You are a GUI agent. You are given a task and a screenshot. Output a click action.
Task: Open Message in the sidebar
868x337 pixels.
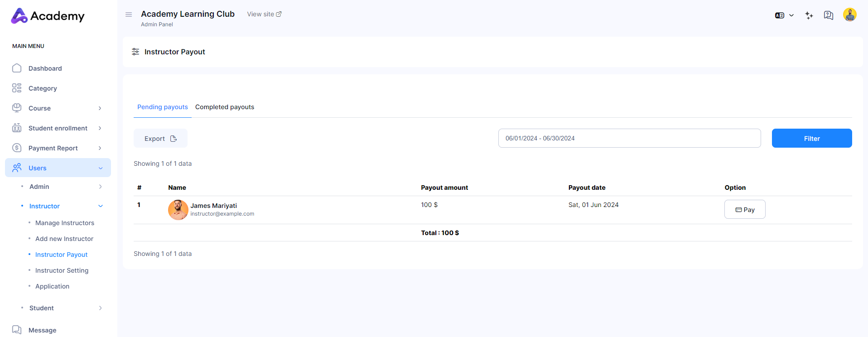click(x=42, y=330)
